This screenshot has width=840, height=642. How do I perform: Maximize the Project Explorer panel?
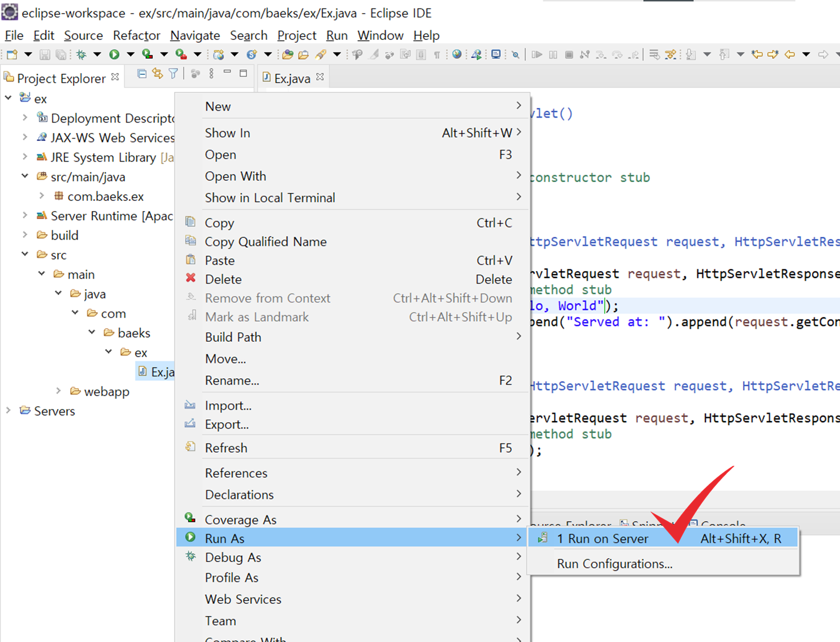click(243, 73)
